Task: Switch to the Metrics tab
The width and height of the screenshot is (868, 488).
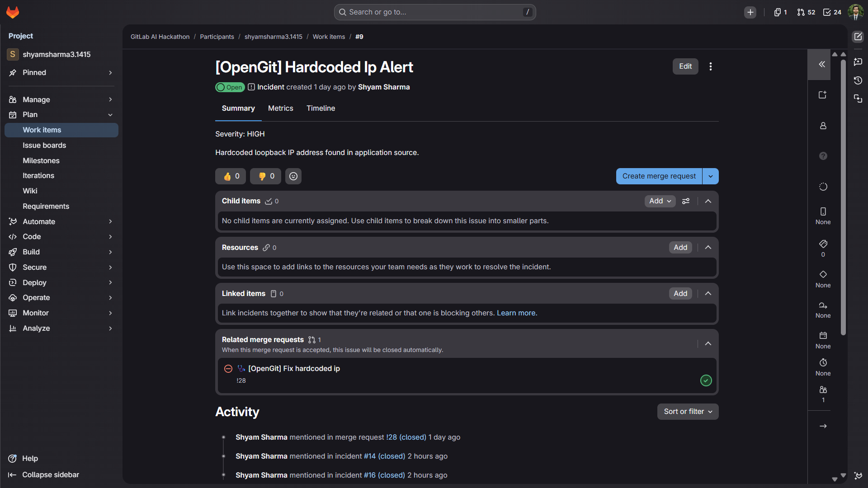Action: click(280, 108)
